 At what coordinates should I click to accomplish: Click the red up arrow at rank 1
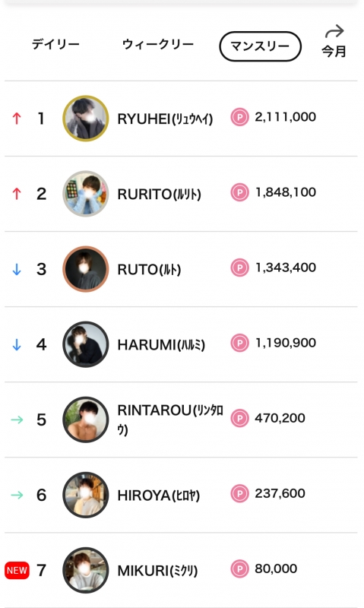tap(17, 119)
